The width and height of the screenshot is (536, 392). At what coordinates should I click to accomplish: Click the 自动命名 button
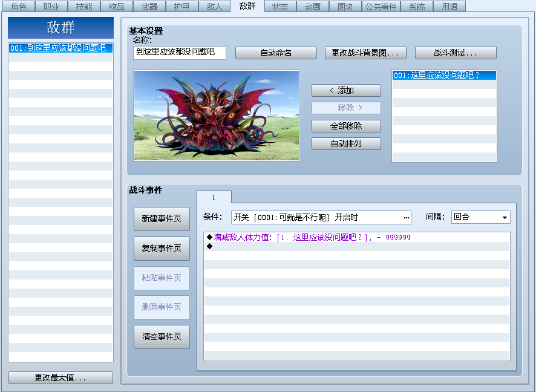(x=276, y=53)
